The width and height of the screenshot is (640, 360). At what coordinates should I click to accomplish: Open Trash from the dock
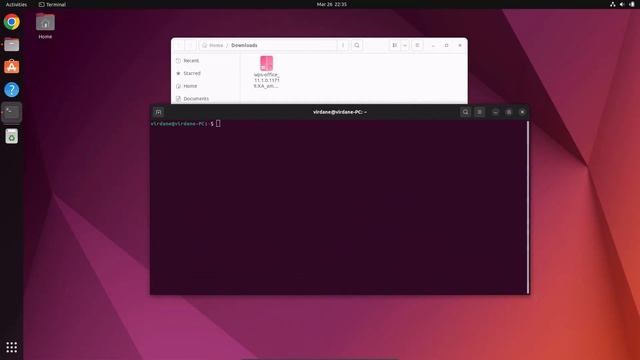(11, 136)
